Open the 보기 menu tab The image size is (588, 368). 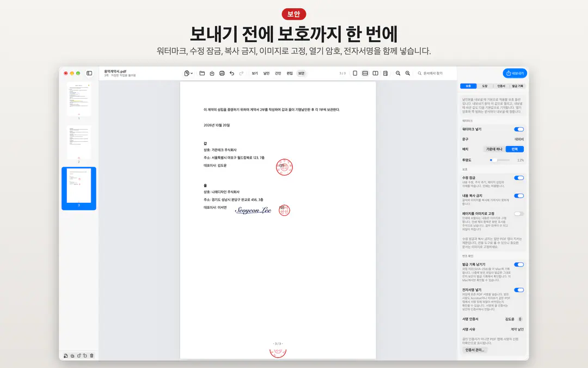point(255,73)
